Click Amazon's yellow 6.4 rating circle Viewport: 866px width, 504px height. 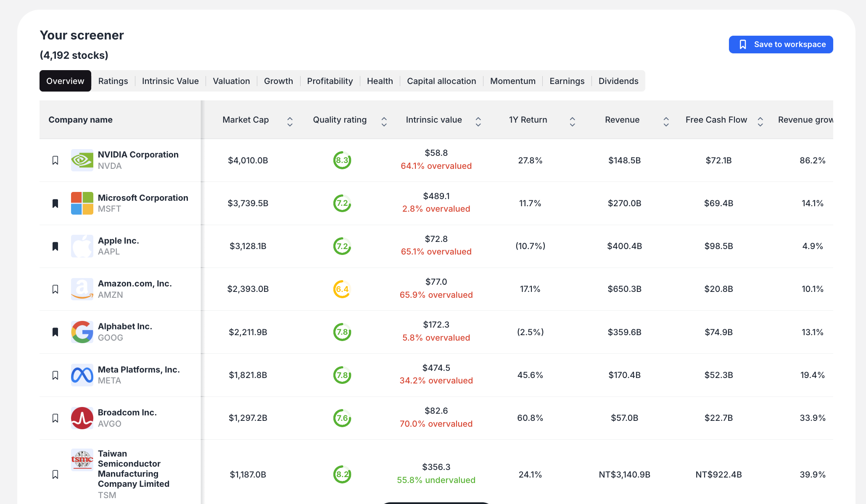(x=342, y=289)
